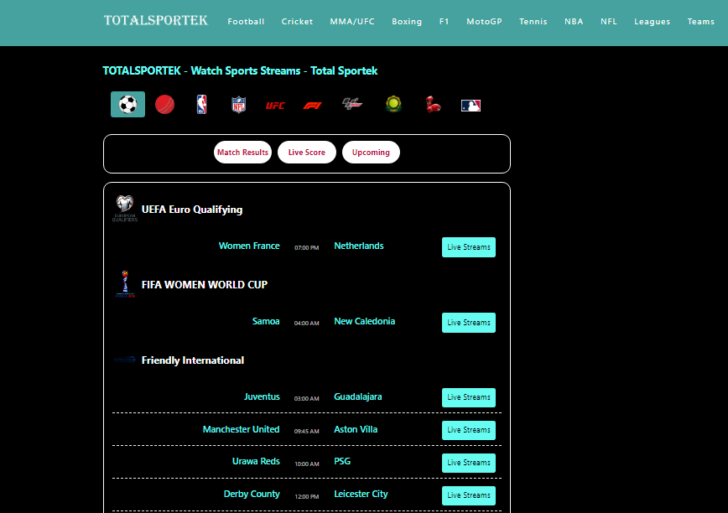Open NFL in the top navigation
Screen dimensions: 728x513
[x=609, y=21]
